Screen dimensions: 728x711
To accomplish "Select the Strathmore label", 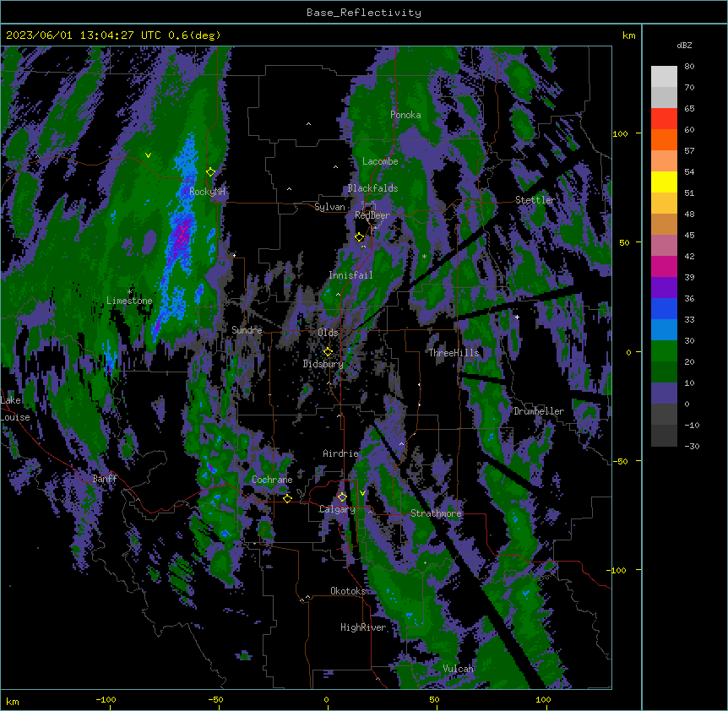I will [x=436, y=513].
